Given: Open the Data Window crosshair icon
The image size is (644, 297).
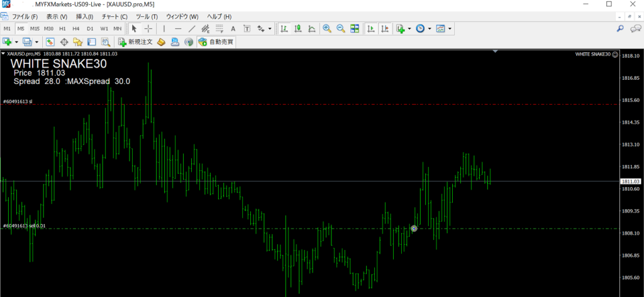Looking at the screenshot, I should point(64,42).
